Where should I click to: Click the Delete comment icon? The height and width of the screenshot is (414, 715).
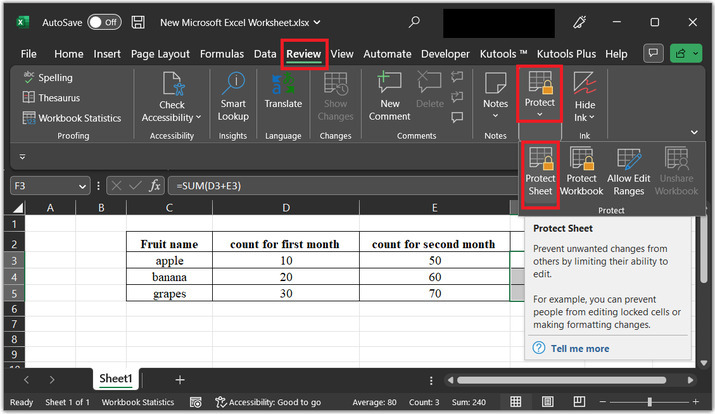430,83
